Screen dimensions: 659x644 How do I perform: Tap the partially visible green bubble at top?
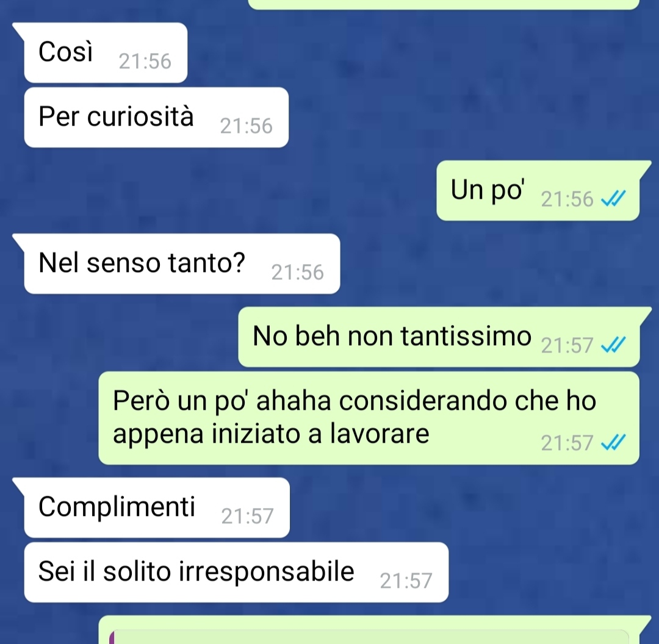click(x=444, y=4)
